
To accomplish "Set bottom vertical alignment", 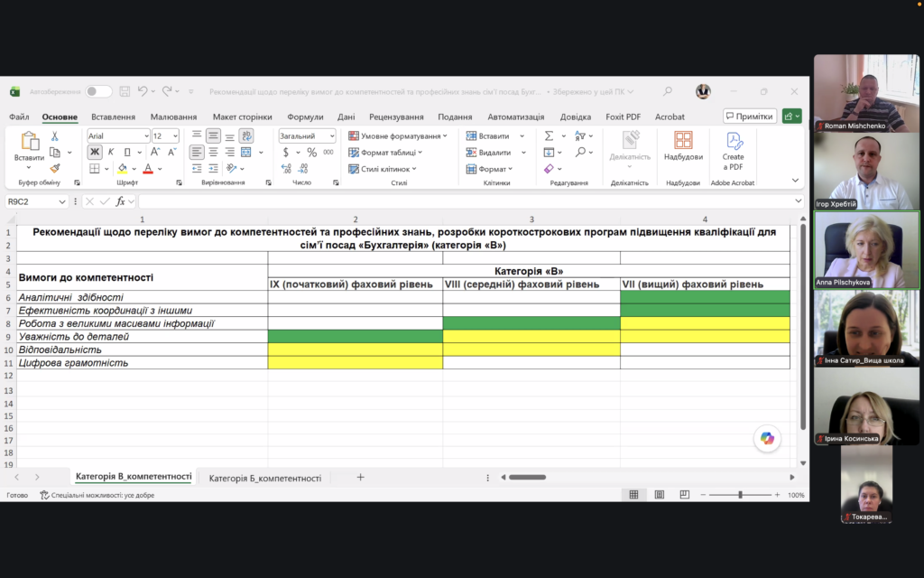I will click(x=230, y=136).
